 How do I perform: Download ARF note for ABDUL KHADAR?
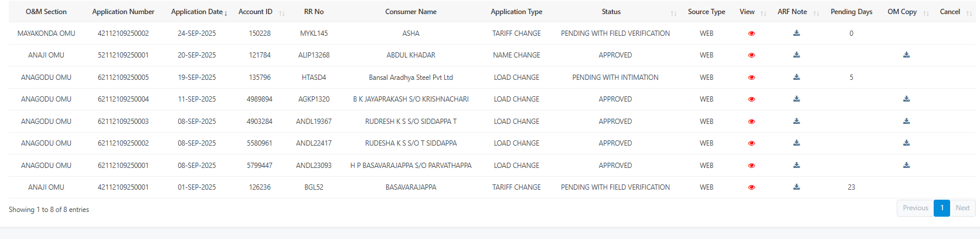tap(797, 55)
